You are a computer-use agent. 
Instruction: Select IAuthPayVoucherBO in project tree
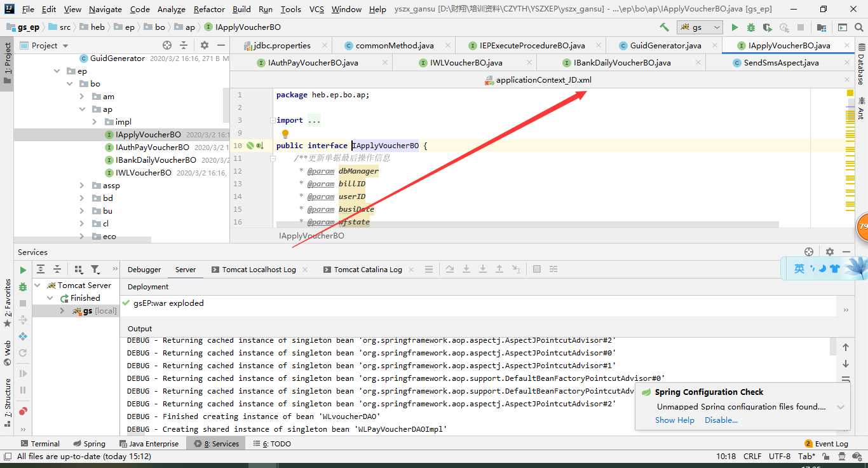point(153,148)
